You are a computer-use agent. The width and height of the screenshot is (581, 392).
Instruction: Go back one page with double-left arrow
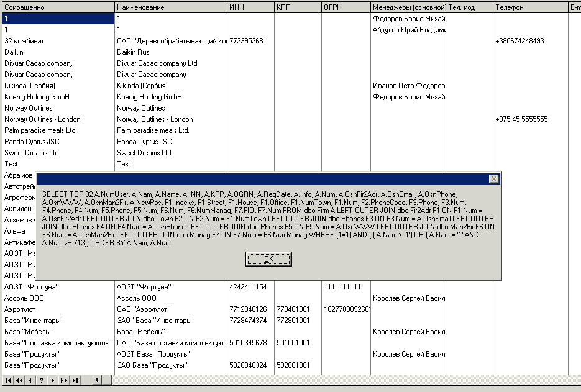point(19,380)
